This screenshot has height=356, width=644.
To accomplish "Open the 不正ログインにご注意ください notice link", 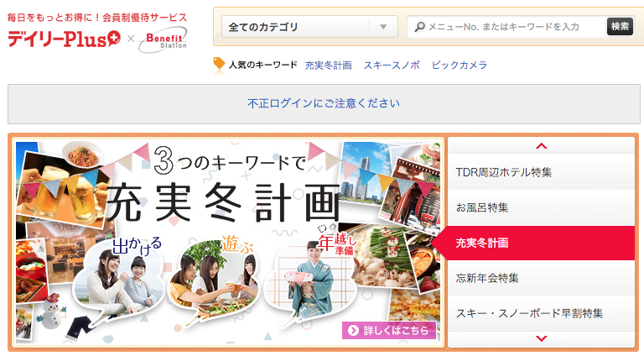I will coord(324,103).
